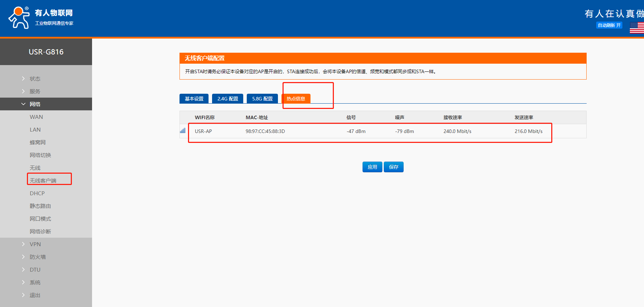Collapse the 网络 menu section

[35, 104]
